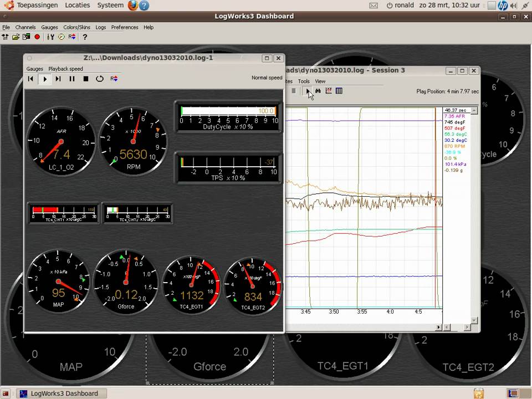This screenshot has width=532, height=399.
Task: Click the 101.4 kPa legend value
Action: point(456,164)
